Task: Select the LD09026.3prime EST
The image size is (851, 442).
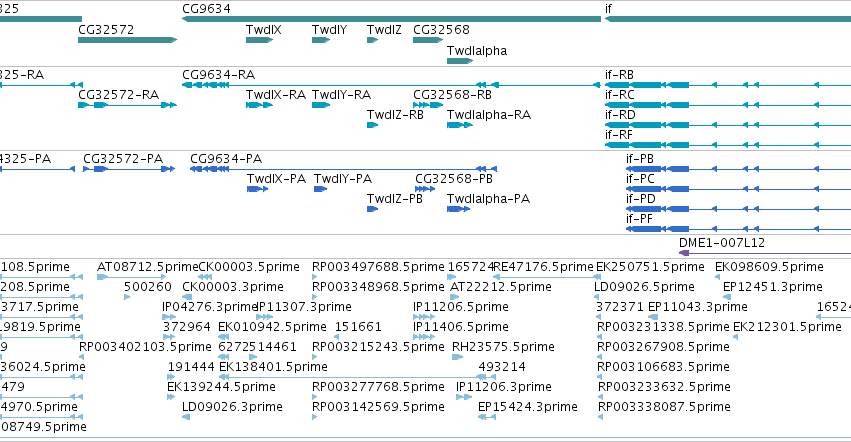Action: pyautogui.click(x=186, y=418)
